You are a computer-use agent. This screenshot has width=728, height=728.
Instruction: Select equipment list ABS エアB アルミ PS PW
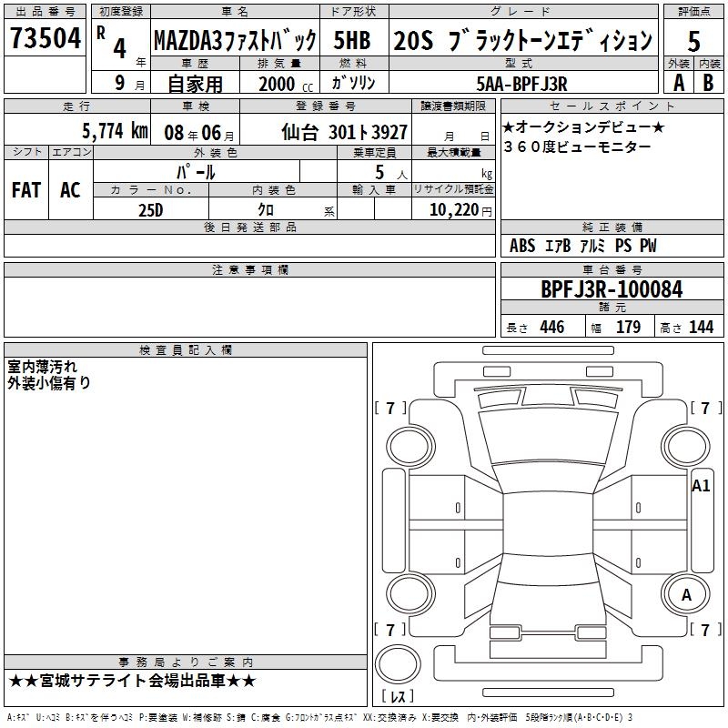582,245
